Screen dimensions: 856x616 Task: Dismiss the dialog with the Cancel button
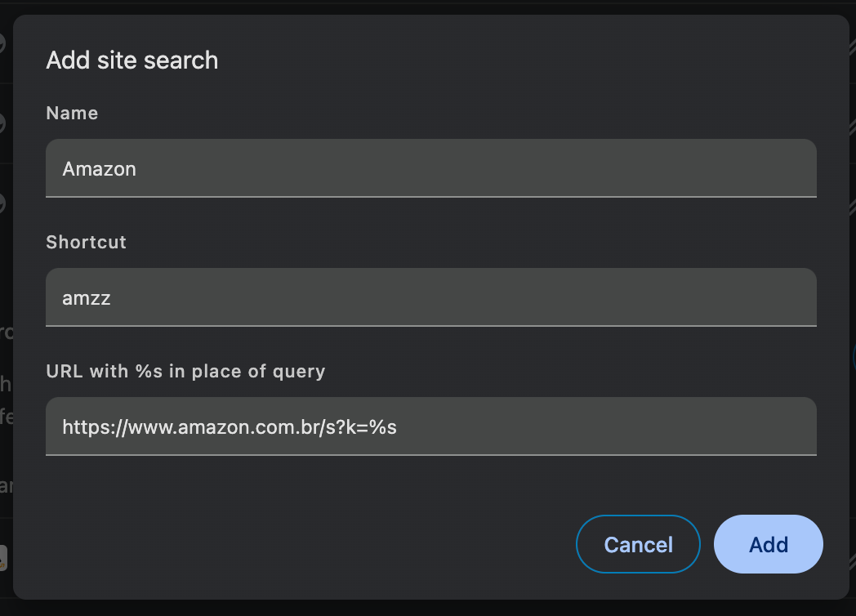click(x=638, y=544)
